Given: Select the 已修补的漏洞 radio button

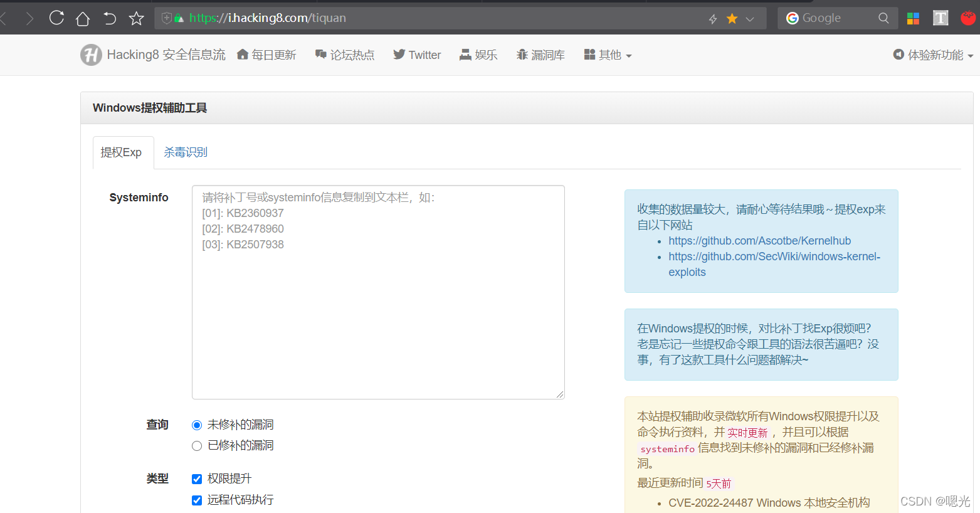Looking at the screenshot, I should (x=197, y=446).
